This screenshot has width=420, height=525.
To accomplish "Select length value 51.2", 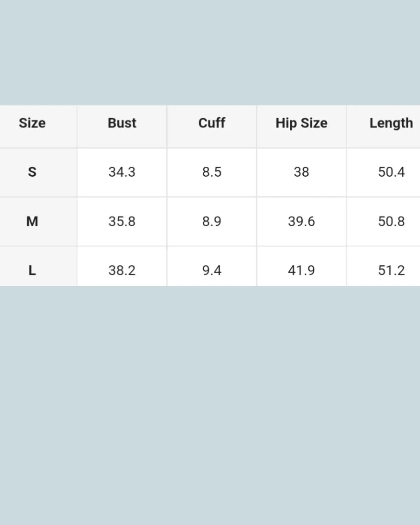I will coord(391,270).
